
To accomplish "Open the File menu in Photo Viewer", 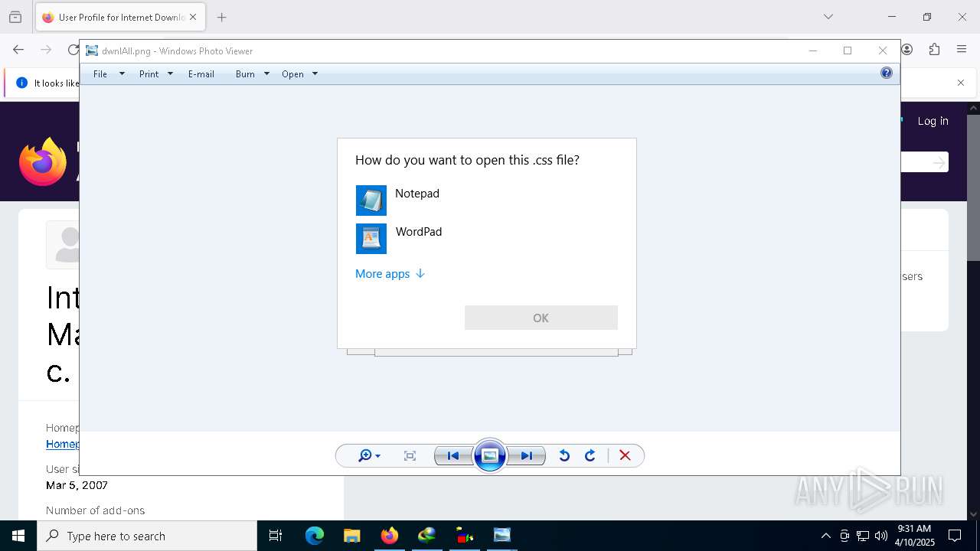I will coord(100,74).
